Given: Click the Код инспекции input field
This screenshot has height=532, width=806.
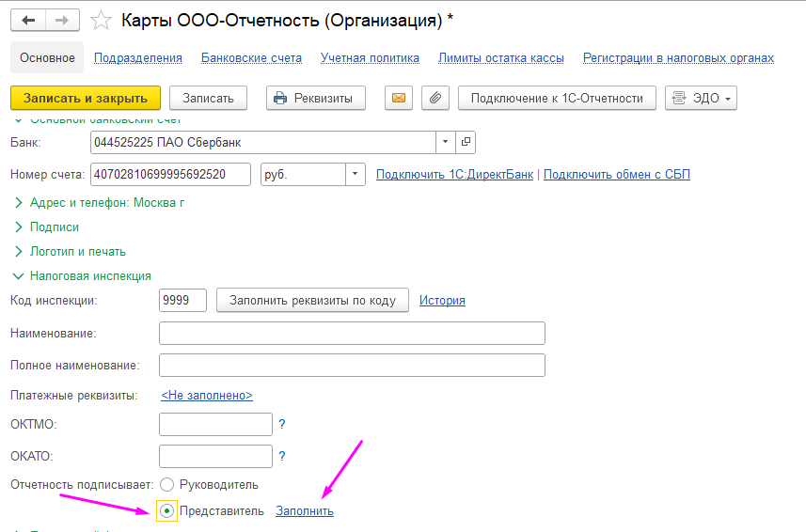Looking at the screenshot, I should 182,300.
